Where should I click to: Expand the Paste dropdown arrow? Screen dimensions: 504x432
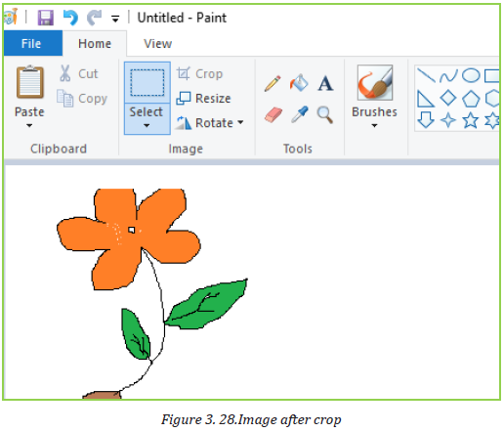pyautogui.click(x=29, y=125)
